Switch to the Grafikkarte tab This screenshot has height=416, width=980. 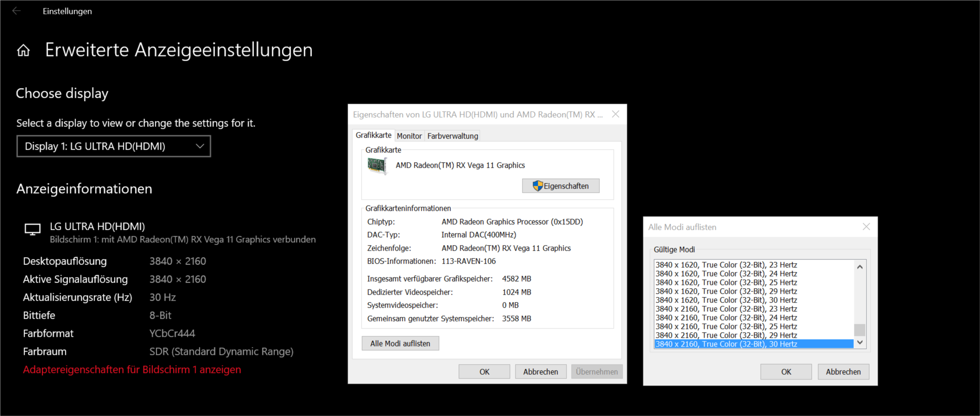[x=373, y=135]
